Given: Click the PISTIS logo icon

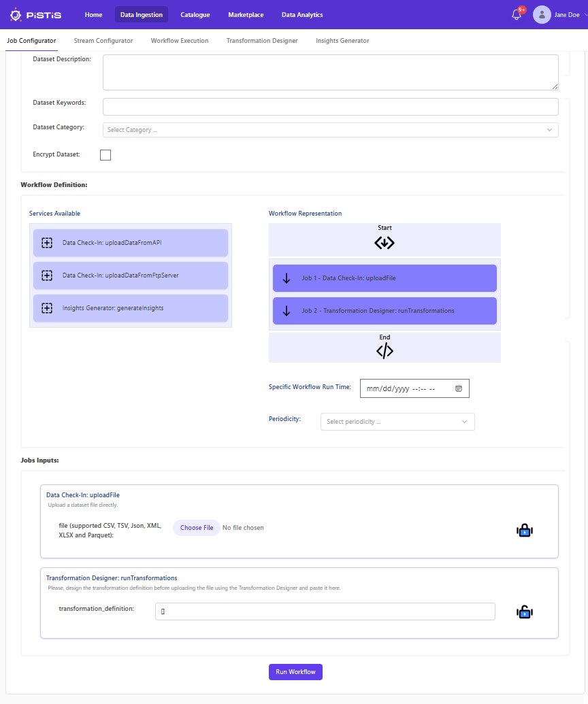Looking at the screenshot, I should 16,15.
